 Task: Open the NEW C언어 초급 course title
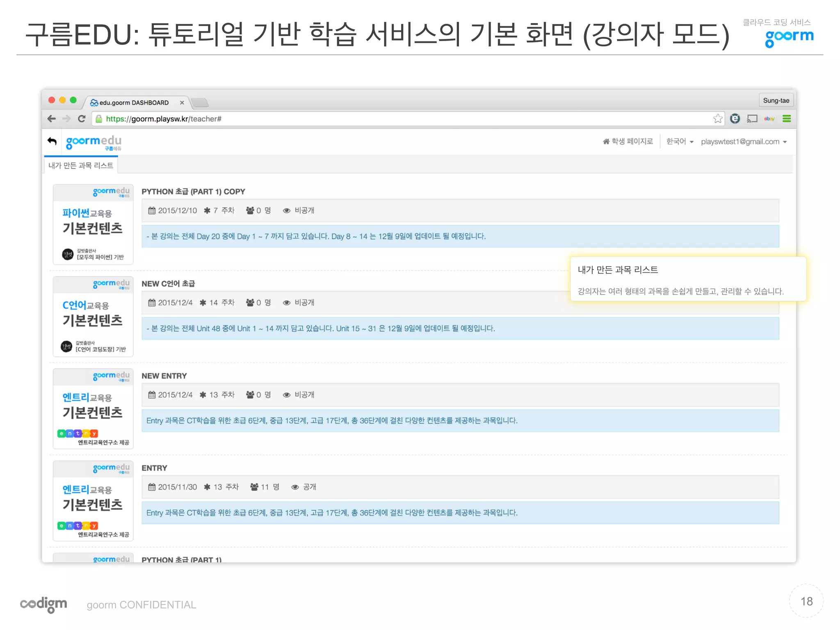[168, 284]
